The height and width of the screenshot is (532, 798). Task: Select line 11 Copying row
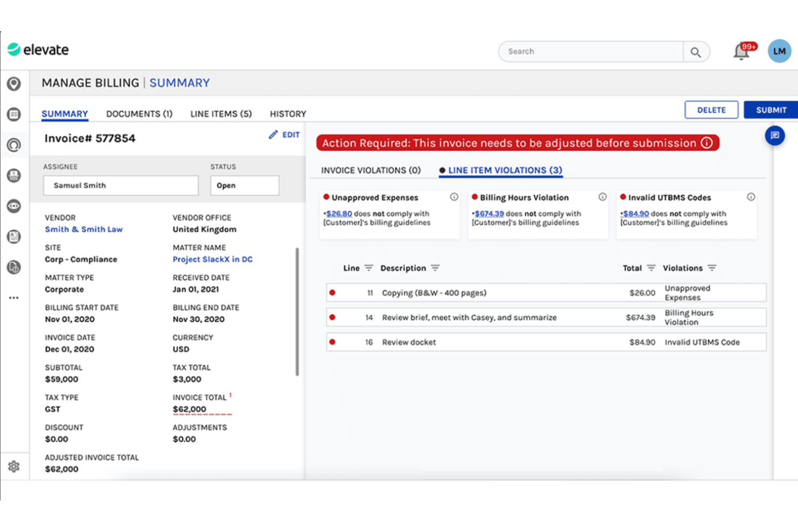pyautogui.click(x=546, y=293)
